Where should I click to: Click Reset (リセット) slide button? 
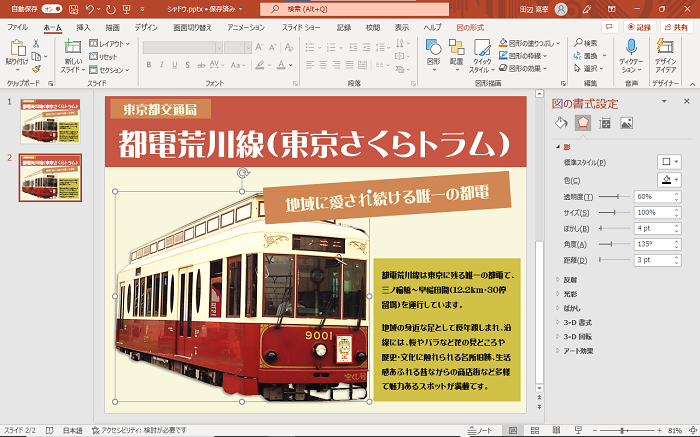[104, 57]
